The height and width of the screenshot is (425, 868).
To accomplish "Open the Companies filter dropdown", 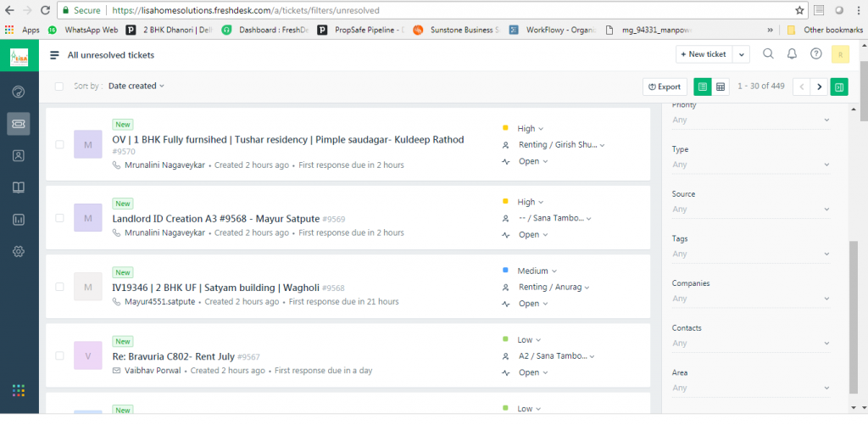I will 751,299.
